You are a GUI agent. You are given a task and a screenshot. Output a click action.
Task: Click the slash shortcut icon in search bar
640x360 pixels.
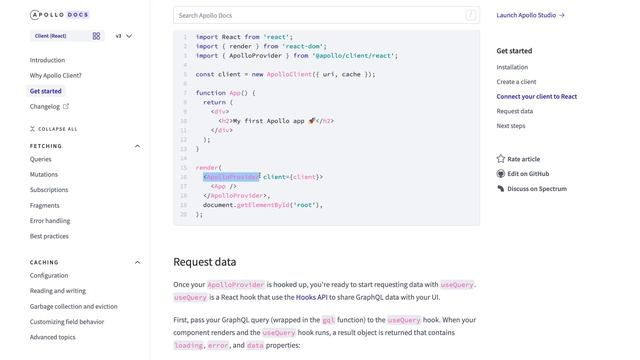(x=471, y=16)
